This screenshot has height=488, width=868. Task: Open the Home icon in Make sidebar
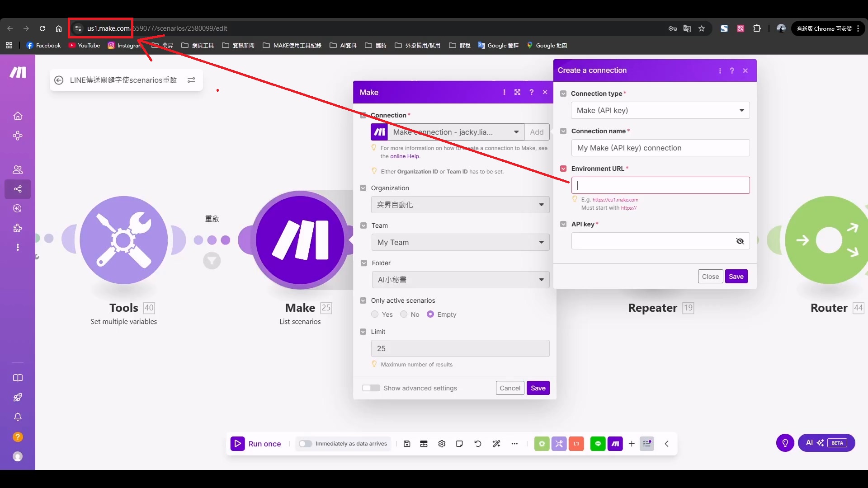(x=18, y=116)
